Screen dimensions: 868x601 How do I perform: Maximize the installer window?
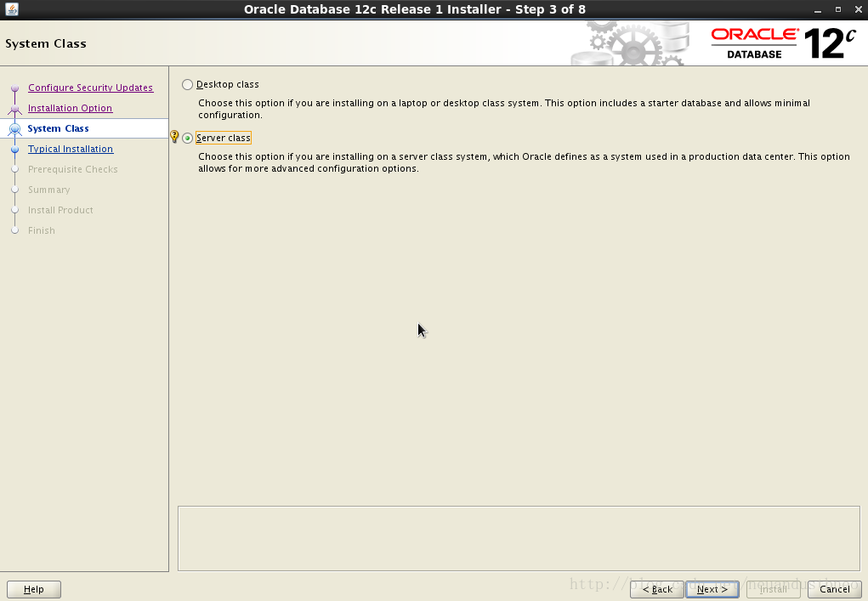coord(838,9)
